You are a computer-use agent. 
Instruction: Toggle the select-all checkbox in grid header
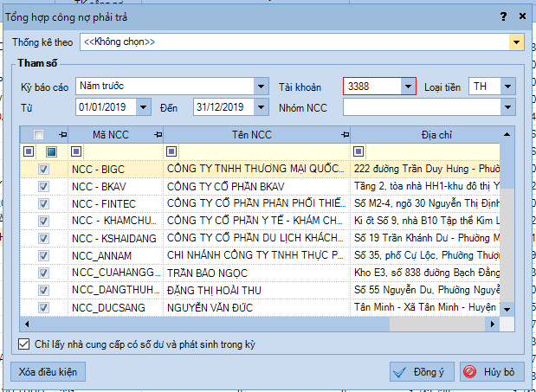pos(38,135)
